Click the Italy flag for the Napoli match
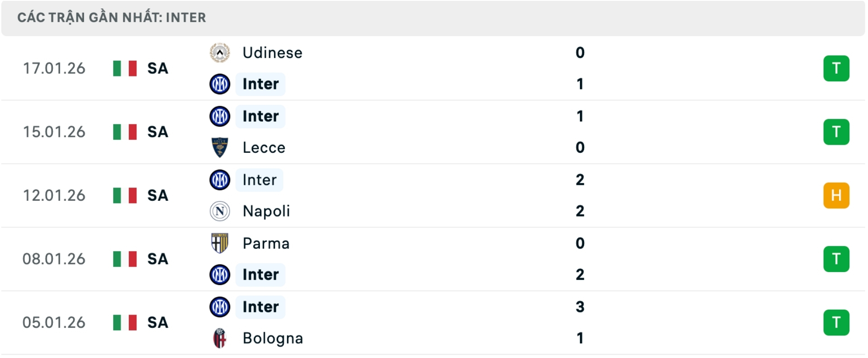Screen dimensions: 868x358 pyautogui.click(x=125, y=195)
